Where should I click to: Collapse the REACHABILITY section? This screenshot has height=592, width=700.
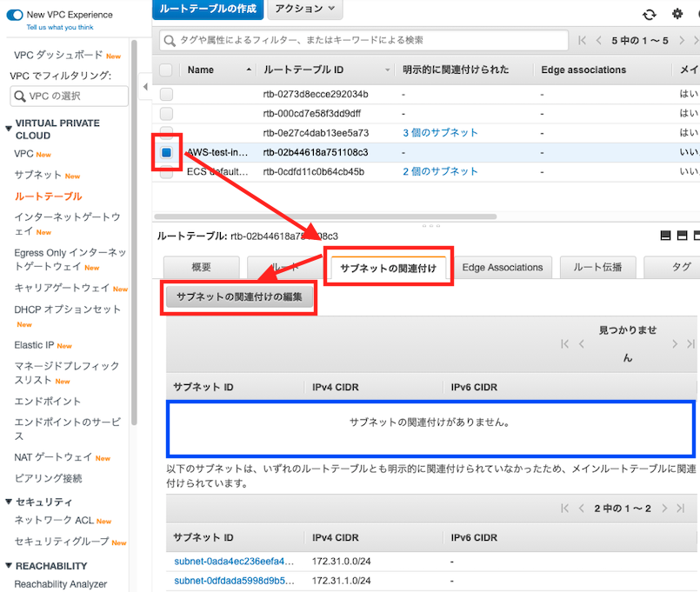pyautogui.click(x=9, y=566)
